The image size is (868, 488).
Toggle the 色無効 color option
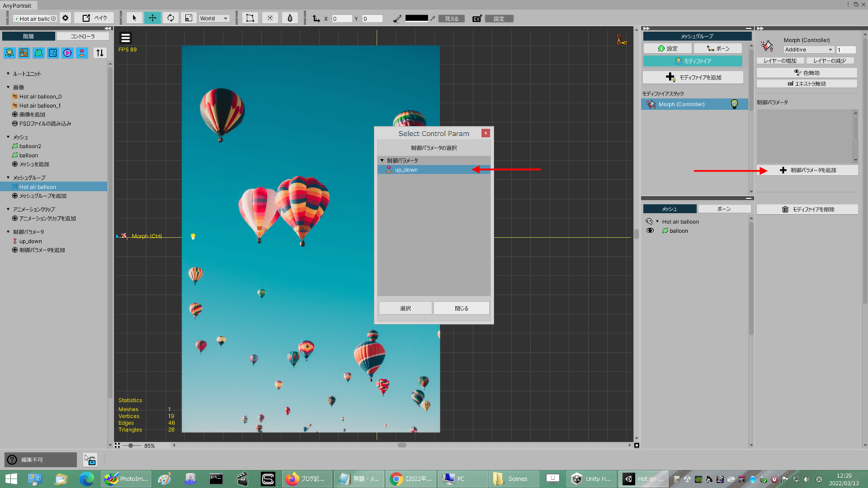point(807,73)
